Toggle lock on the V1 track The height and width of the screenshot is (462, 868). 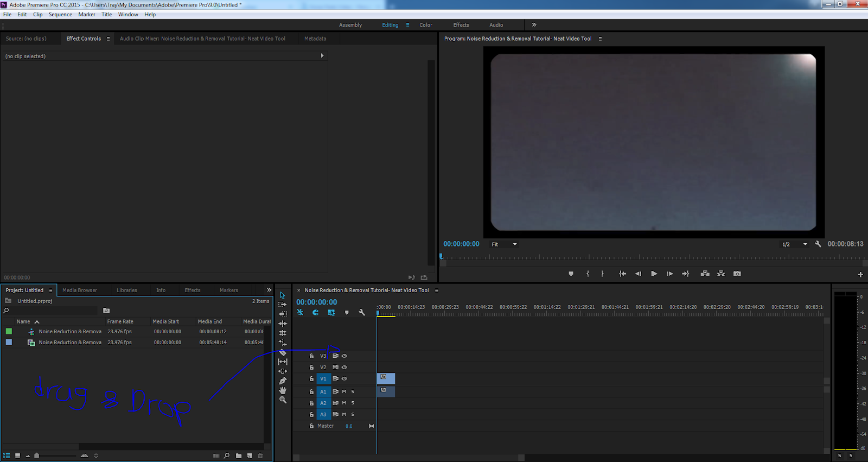(311, 379)
